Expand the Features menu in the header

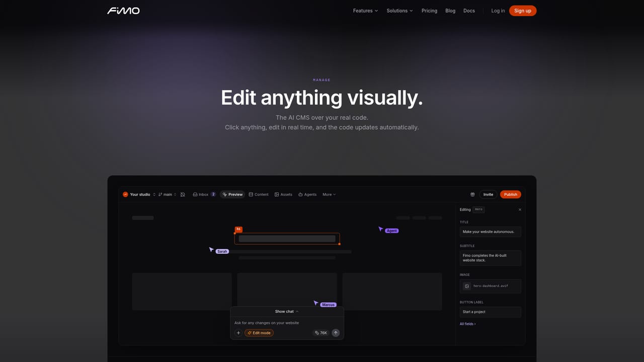click(x=365, y=11)
